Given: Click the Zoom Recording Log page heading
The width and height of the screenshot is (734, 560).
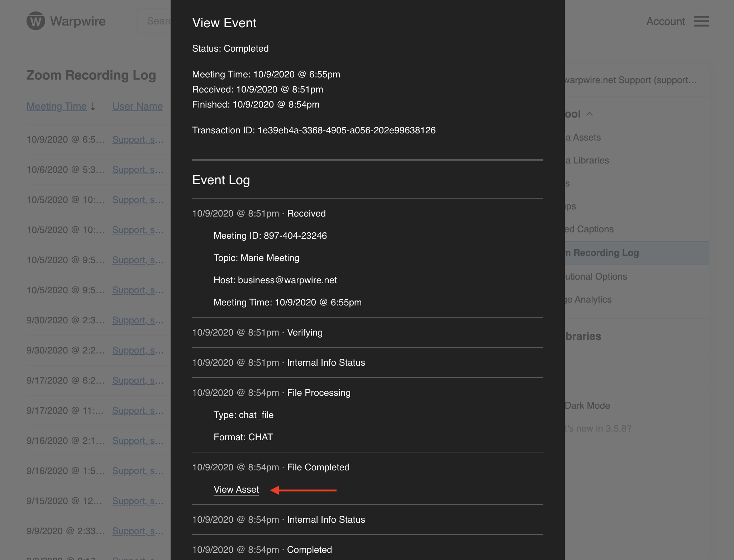Looking at the screenshot, I should pos(91,75).
